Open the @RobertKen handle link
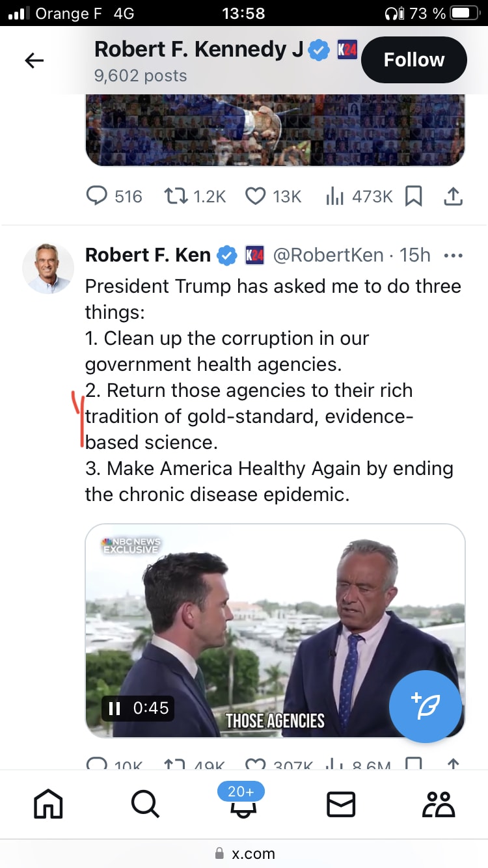 pyautogui.click(x=328, y=255)
